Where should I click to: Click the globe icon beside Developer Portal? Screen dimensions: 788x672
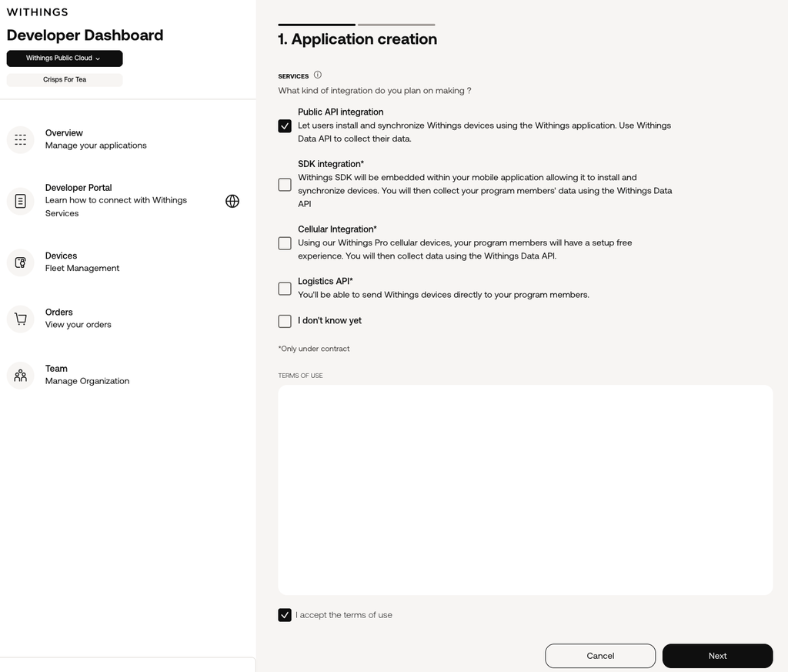click(232, 201)
